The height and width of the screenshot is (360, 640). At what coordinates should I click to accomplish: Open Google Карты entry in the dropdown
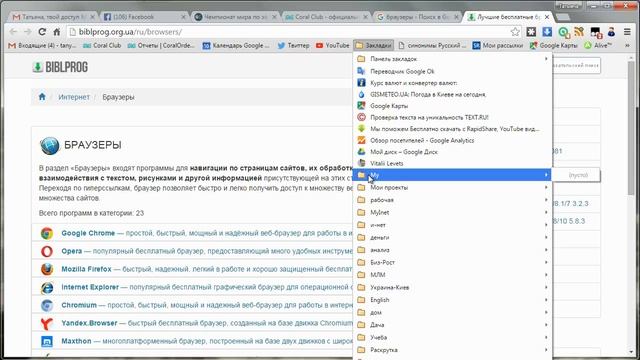(452, 106)
